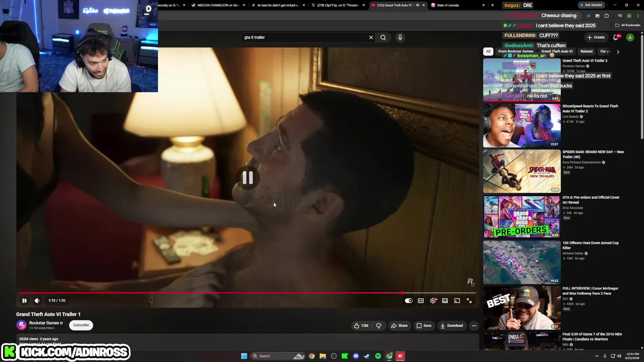
Task: Share the trailer video
Action: coord(399,325)
